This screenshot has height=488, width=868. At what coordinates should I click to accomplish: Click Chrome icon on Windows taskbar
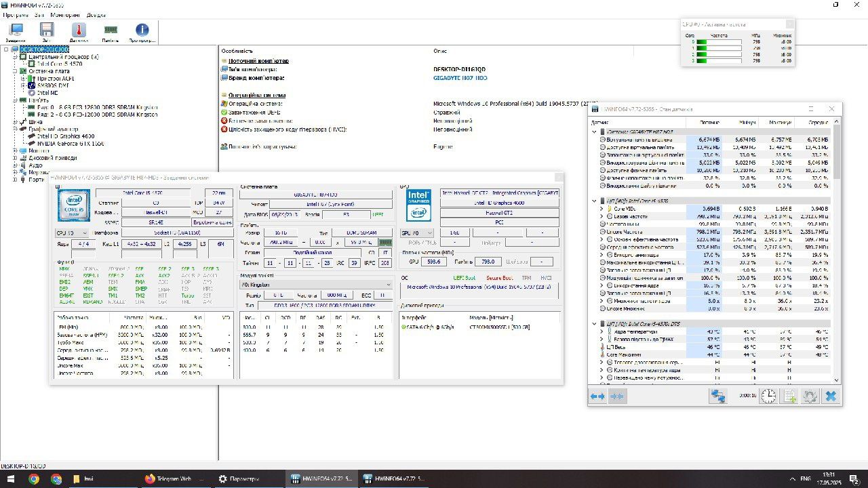point(34,479)
